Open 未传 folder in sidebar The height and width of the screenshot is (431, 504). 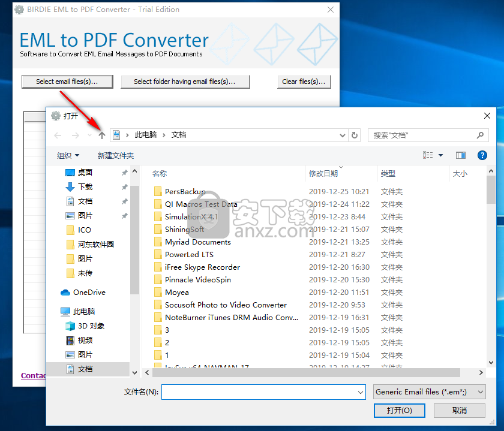pos(85,273)
